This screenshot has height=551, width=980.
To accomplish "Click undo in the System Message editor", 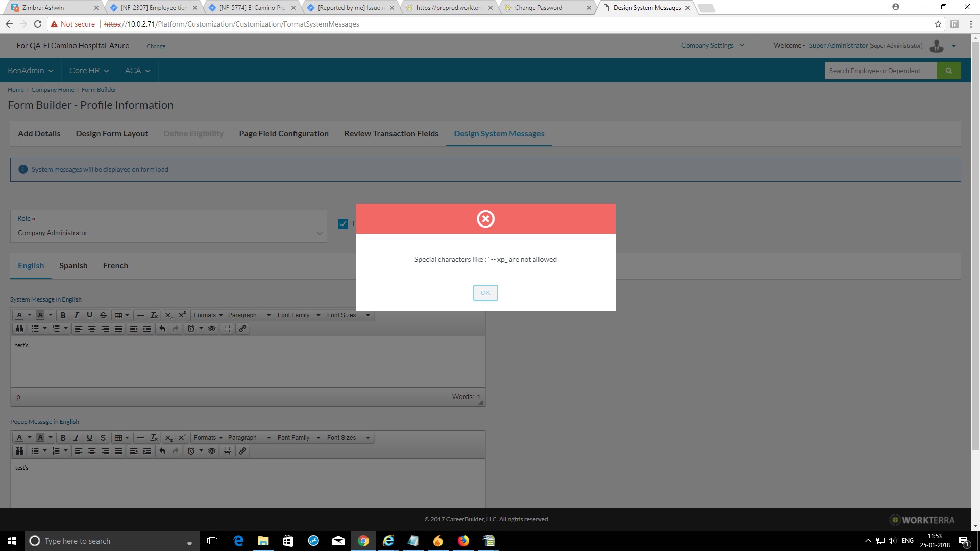I will click(x=162, y=329).
